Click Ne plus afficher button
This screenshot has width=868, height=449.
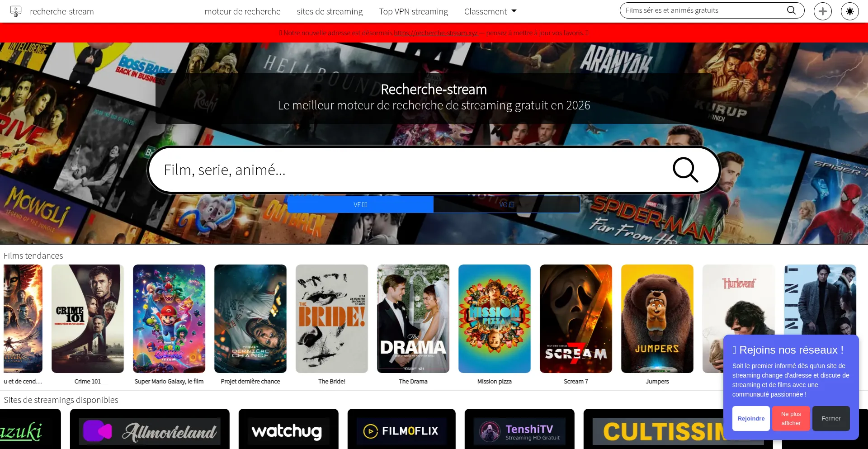pos(791,418)
